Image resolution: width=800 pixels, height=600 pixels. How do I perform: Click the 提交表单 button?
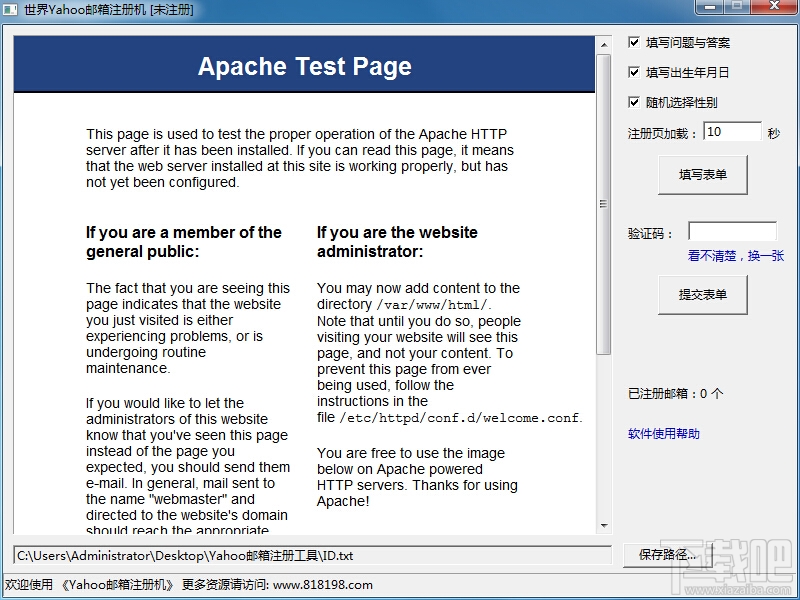coord(703,295)
